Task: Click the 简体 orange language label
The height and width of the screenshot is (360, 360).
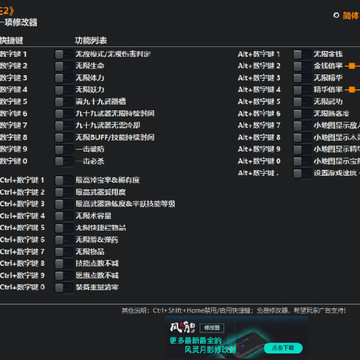Action: point(351,16)
